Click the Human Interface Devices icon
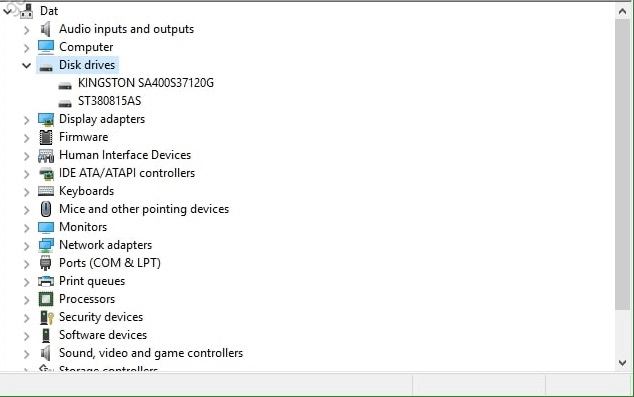Image resolution: width=634 pixels, height=397 pixels. click(46, 156)
